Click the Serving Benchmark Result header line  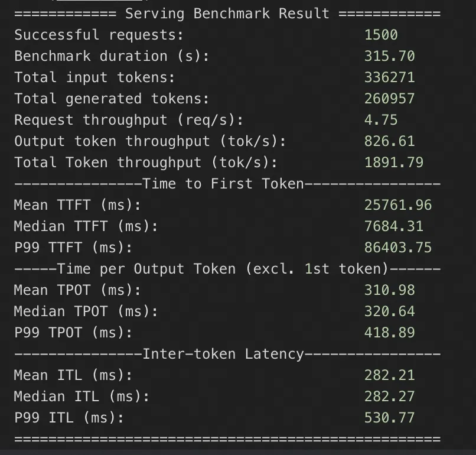[227, 14]
